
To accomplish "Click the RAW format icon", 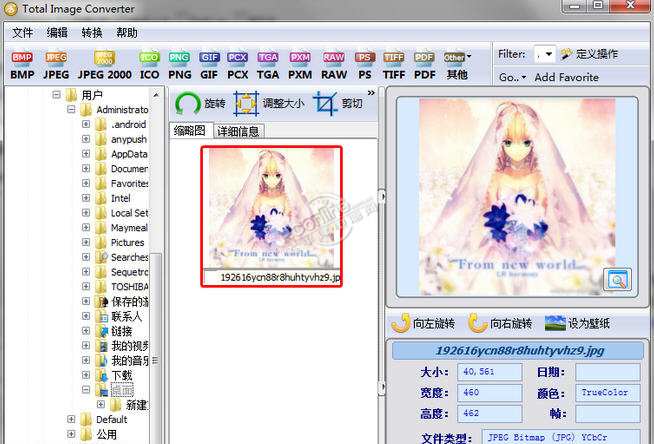I will pos(334,65).
